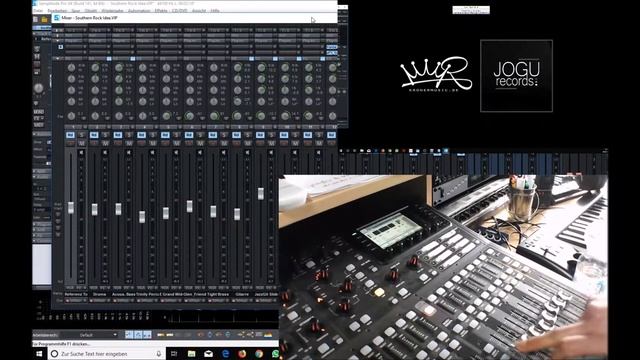Click the Trinity Percu volume fader handle
The height and width of the screenshot is (360, 640).
[x=142, y=217]
